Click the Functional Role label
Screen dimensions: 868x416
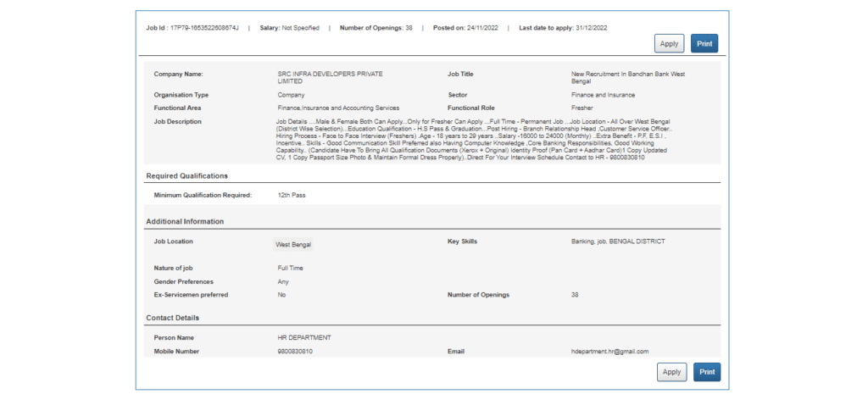click(471, 108)
